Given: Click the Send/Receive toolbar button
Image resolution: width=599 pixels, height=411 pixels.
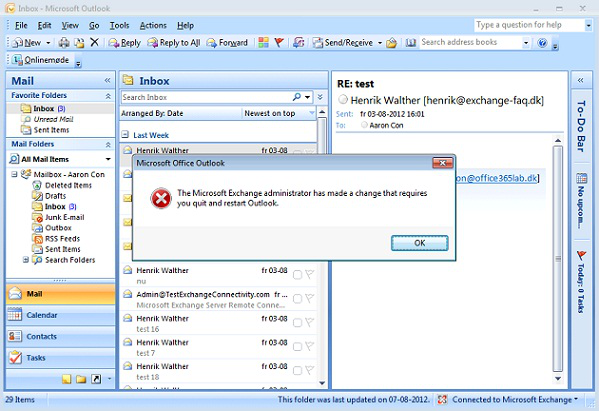Looking at the screenshot, I should 343,43.
